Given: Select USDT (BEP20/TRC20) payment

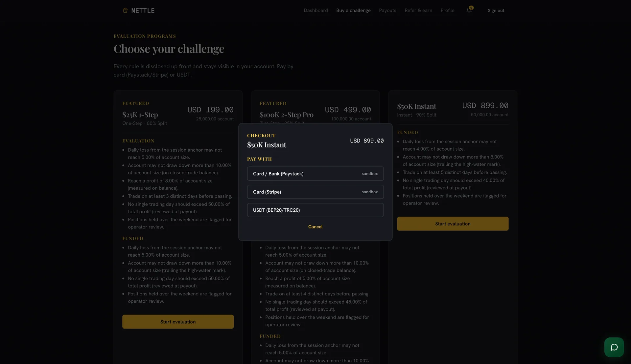Looking at the screenshot, I should click(315, 210).
